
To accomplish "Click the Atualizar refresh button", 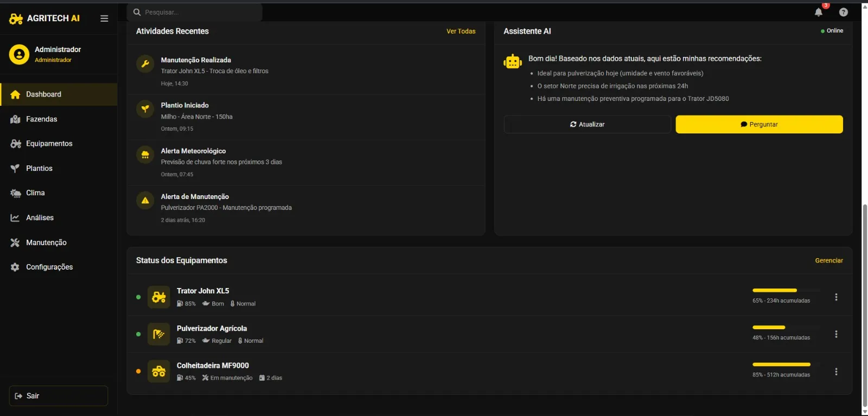I will coord(587,124).
